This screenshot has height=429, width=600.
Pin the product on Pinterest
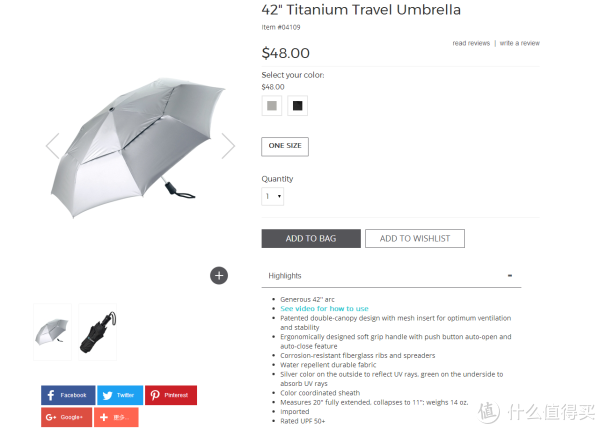coord(171,395)
